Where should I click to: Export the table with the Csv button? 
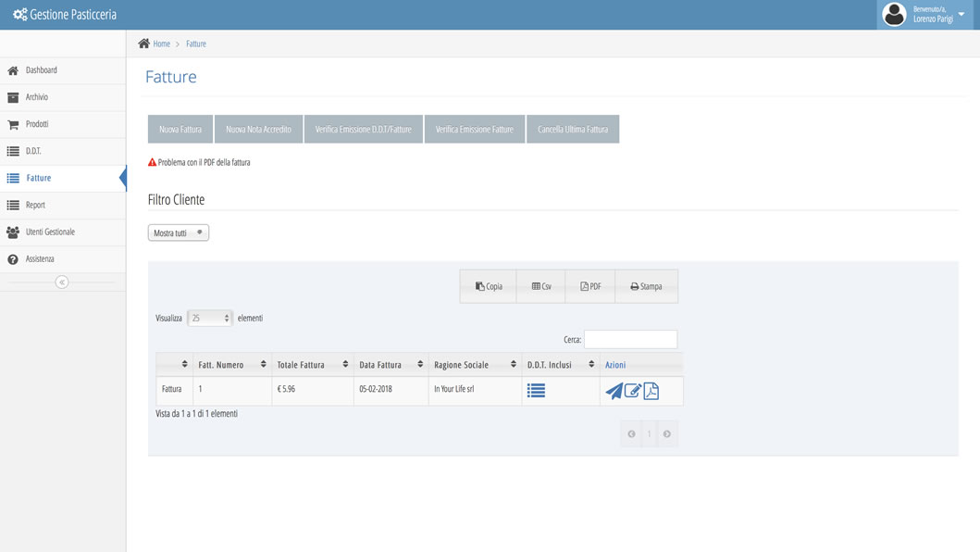(x=541, y=286)
